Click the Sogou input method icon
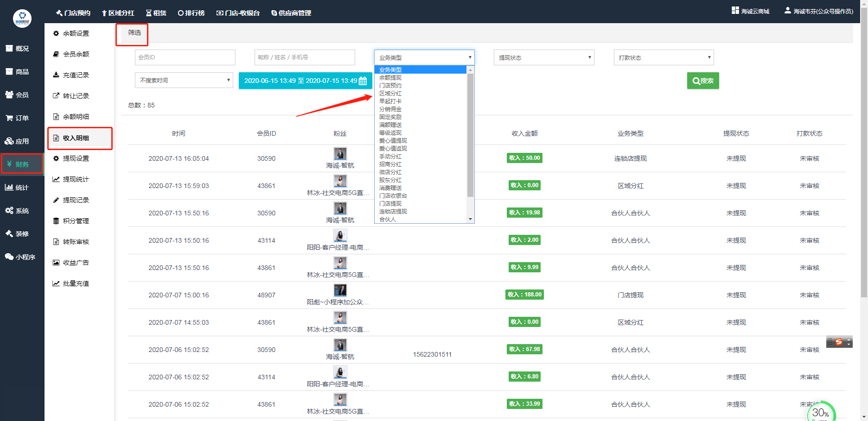The image size is (868, 421). click(x=839, y=342)
